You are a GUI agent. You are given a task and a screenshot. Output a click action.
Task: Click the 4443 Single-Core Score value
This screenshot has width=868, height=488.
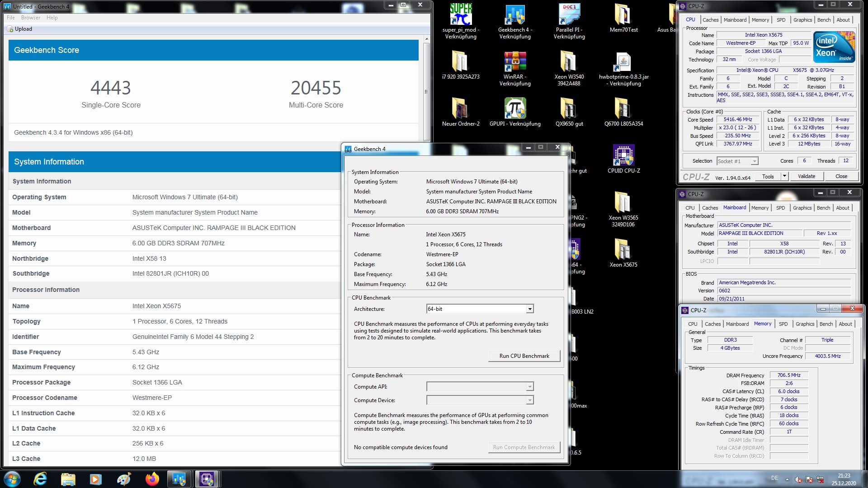coord(111,88)
